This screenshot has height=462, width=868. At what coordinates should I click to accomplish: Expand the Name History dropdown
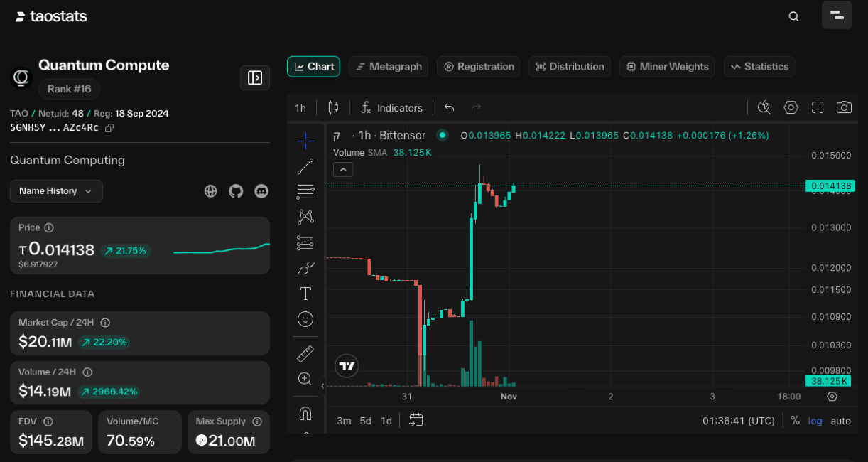click(56, 191)
